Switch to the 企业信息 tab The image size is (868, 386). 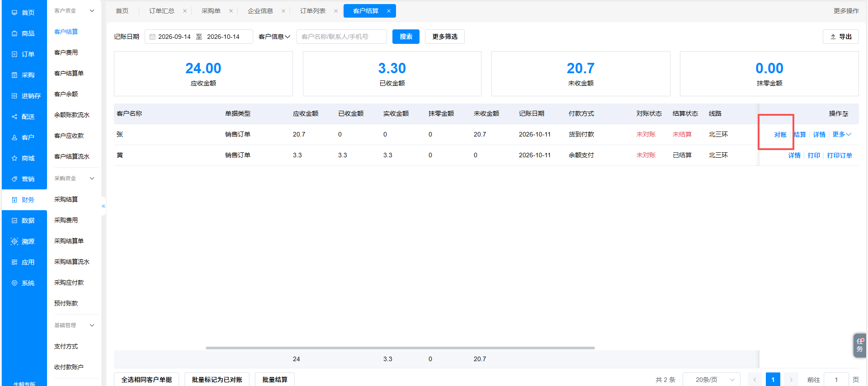260,11
